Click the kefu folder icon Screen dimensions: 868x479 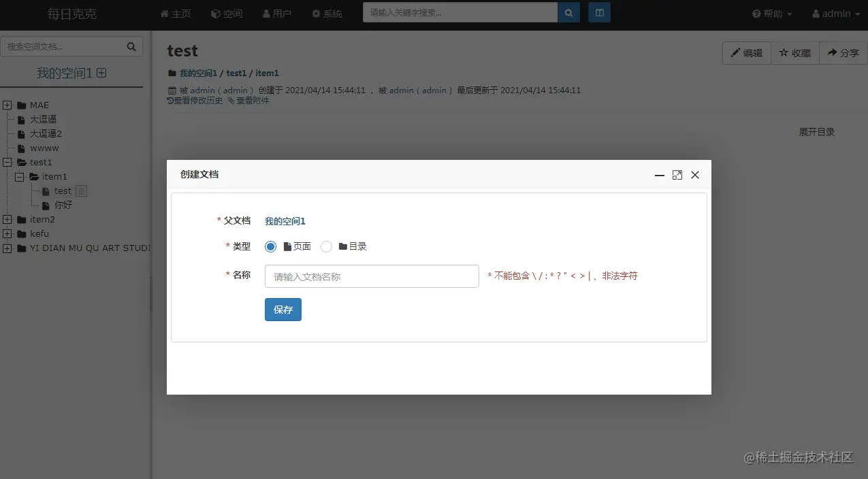(22, 234)
